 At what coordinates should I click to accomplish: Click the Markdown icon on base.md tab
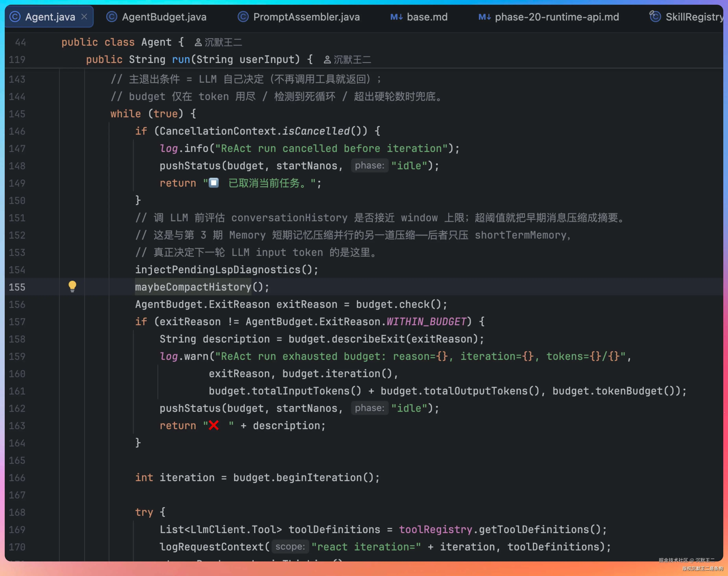(396, 17)
